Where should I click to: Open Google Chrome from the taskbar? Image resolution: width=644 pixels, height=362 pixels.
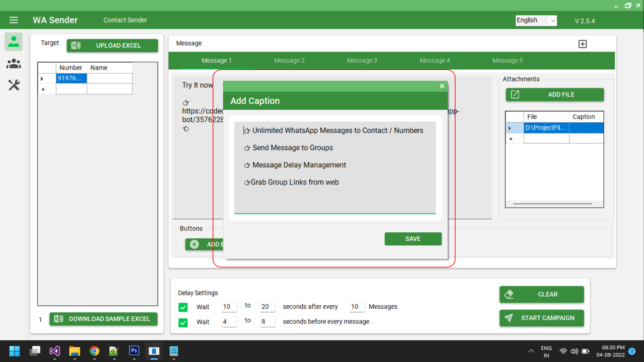coord(94,351)
